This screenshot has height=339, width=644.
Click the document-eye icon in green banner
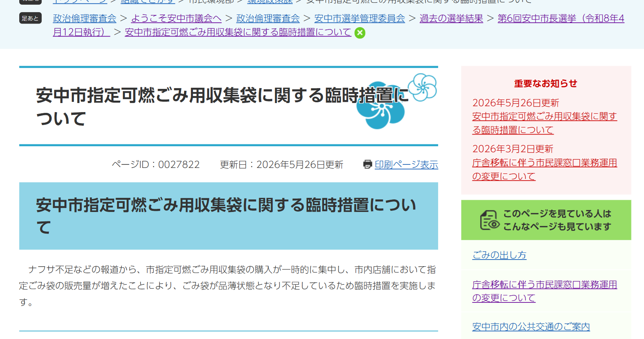[x=490, y=220]
